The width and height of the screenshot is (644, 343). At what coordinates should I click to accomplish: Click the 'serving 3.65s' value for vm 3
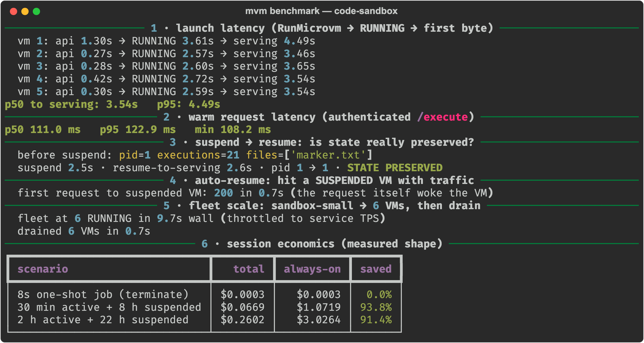(x=274, y=66)
